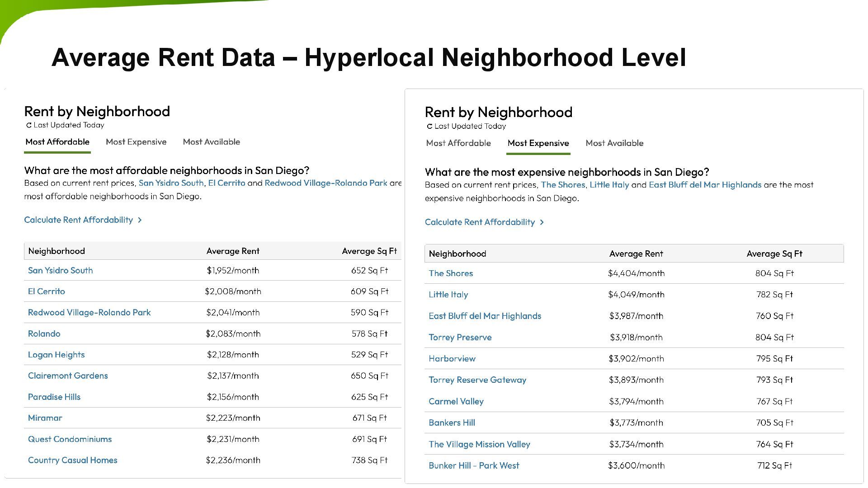868x488 pixels.
Task: Open Carmel Valley neighborhood link
Action: click(456, 401)
